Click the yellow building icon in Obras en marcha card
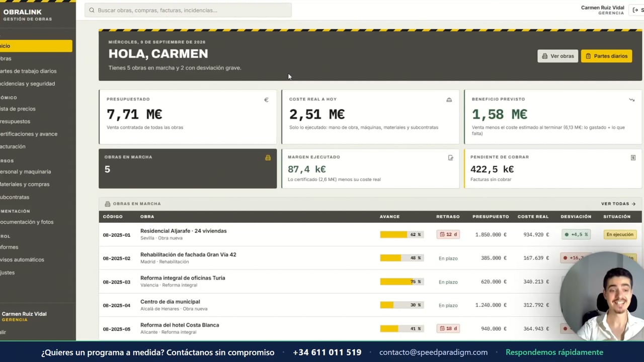The width and height of the screenshot is (644, 362). (x=268, y=158)
